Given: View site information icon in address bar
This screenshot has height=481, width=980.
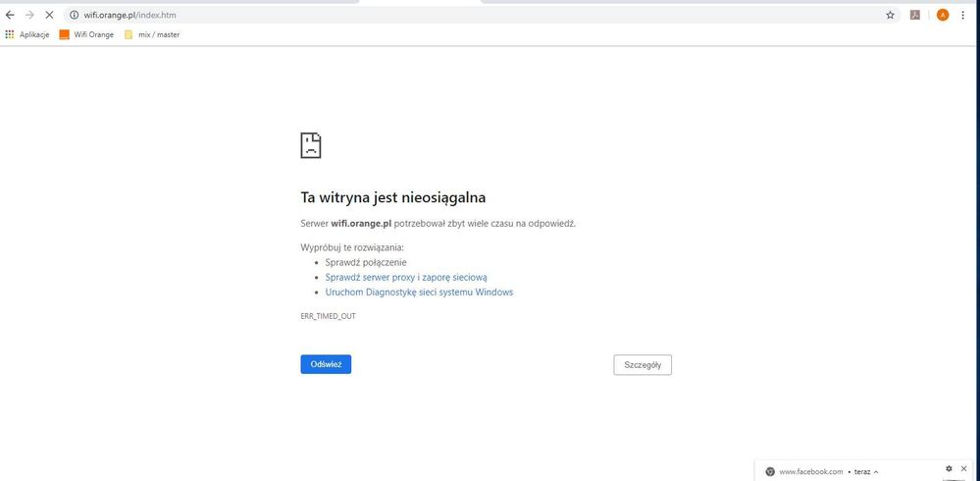Looking at the screenshot, I should [x=74, y=16].
